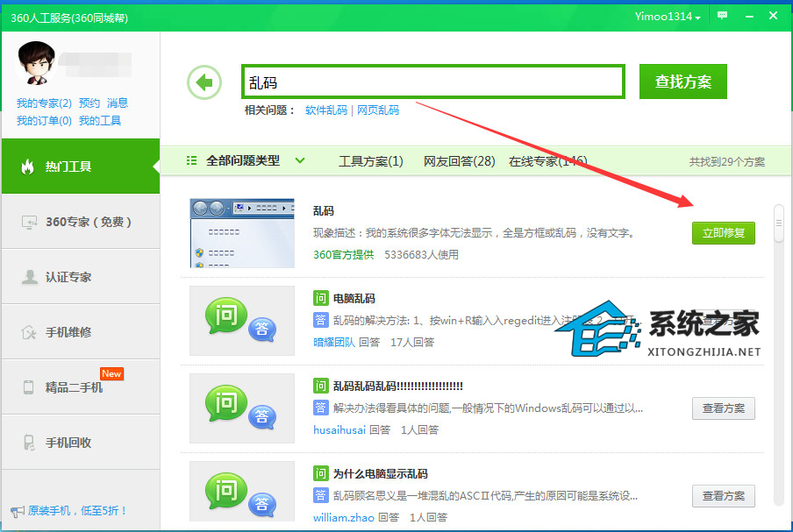Viewport: 793px width, 532px height.
Task: Click the monitor icon beside 360专家
Action: 29,222
